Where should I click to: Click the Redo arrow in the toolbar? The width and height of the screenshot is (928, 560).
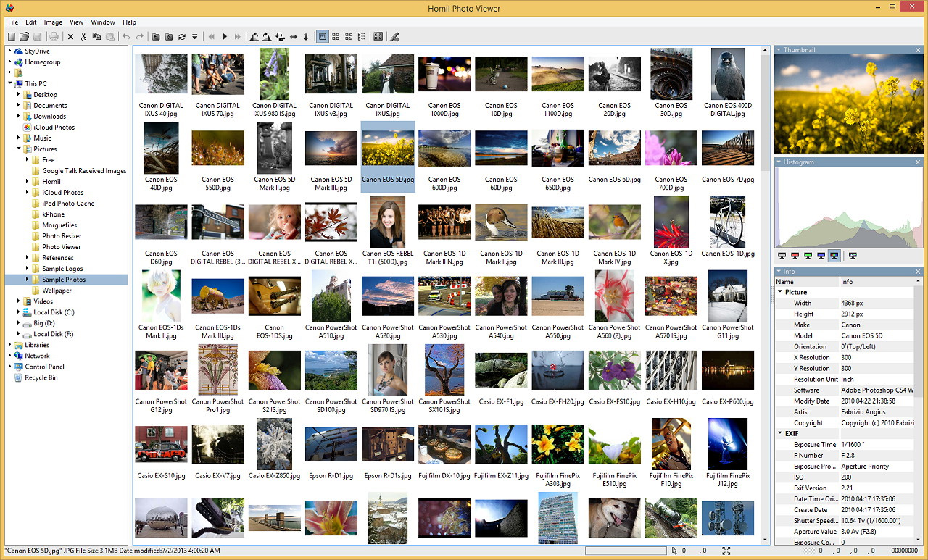139,36
